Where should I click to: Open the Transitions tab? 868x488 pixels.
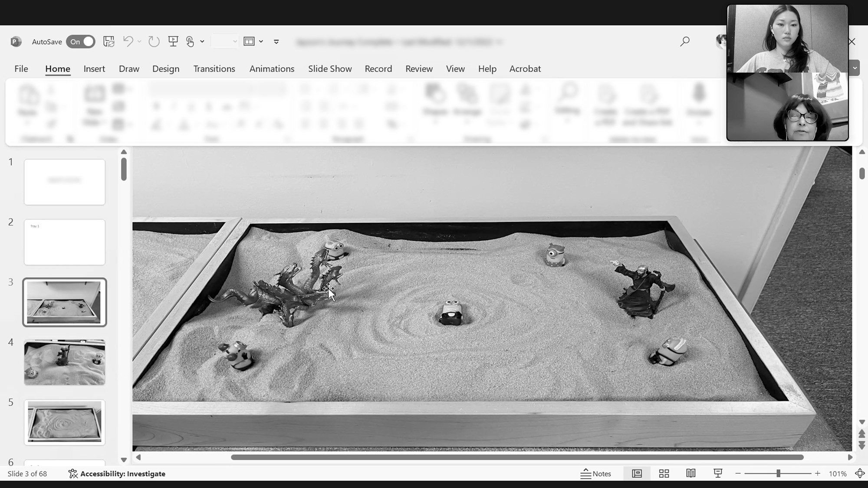(x=214, y=69)
